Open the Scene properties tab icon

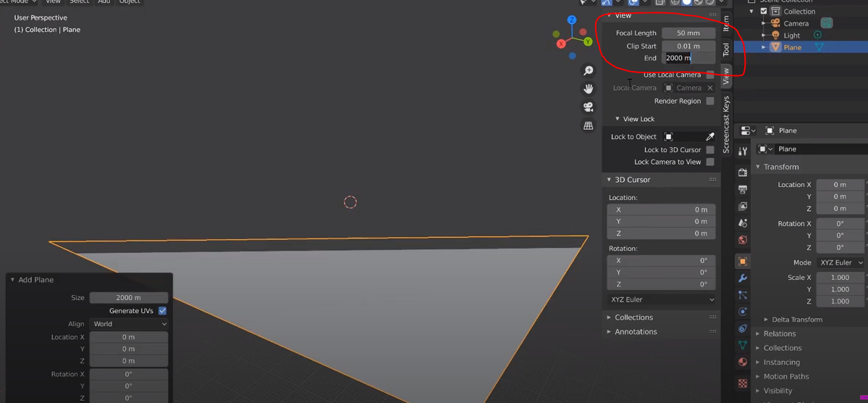pyautogui.click(x=743, y=223)
